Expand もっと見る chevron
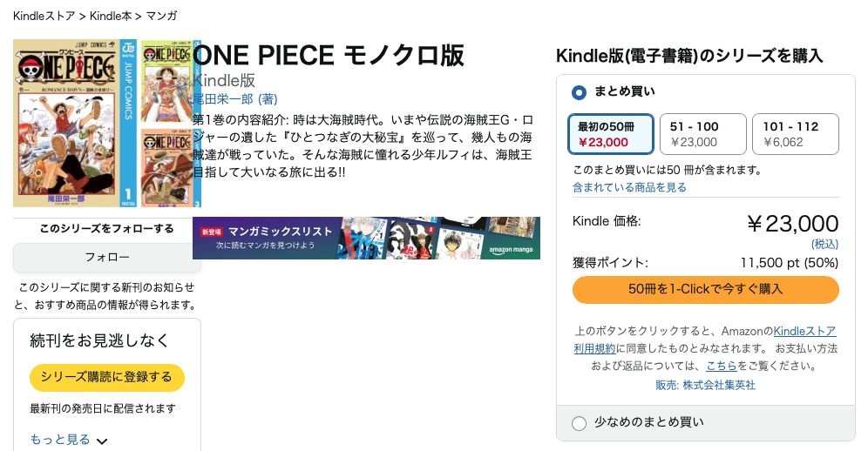Screen dimensions: 868x451 101,441
